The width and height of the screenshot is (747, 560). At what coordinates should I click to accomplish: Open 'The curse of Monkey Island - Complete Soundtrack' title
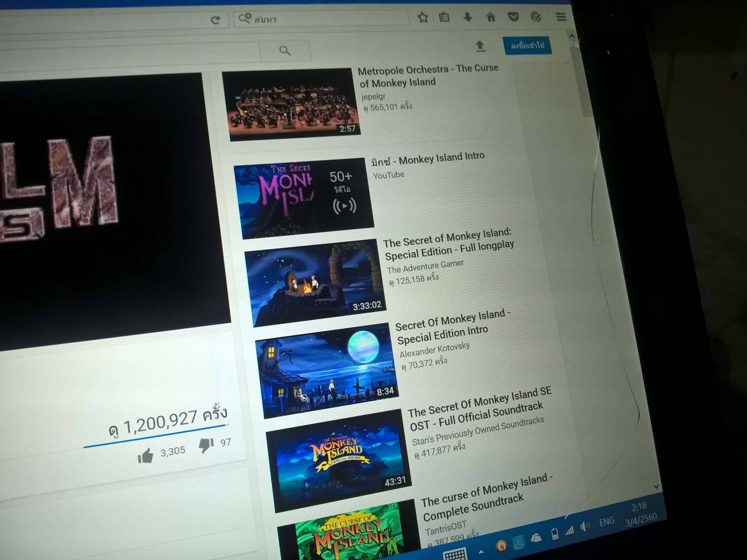pyautogui.click(x=487, y=498)
